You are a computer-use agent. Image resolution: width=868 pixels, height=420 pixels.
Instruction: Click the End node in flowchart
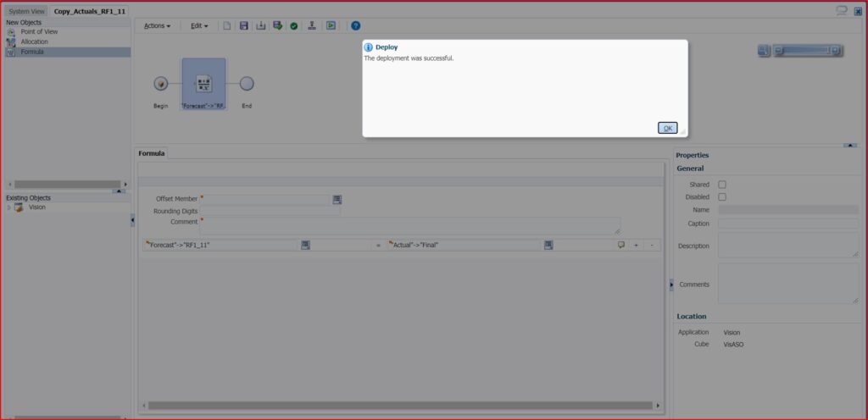(247, 84)
